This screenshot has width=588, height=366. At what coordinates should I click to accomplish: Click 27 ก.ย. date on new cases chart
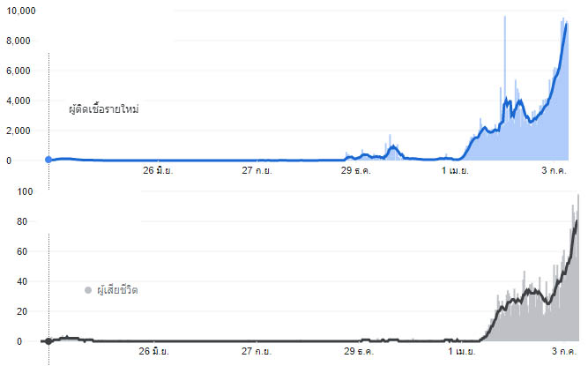tap(257, 170)
